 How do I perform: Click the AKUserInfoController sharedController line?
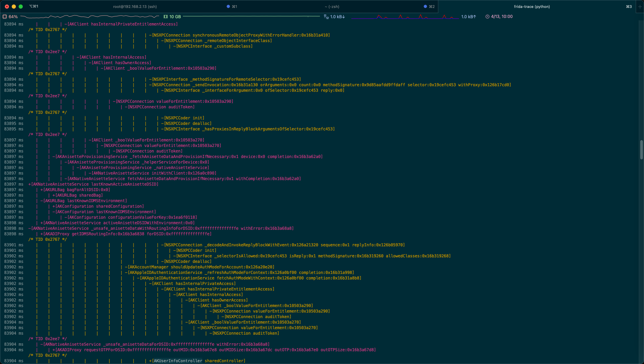pos(197,361)
